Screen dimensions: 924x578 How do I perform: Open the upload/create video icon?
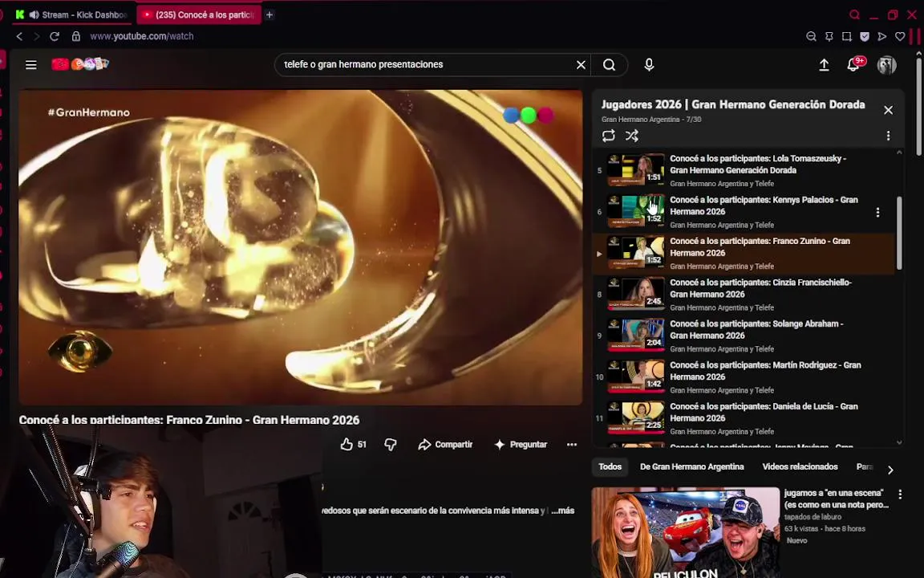point(824,65)
